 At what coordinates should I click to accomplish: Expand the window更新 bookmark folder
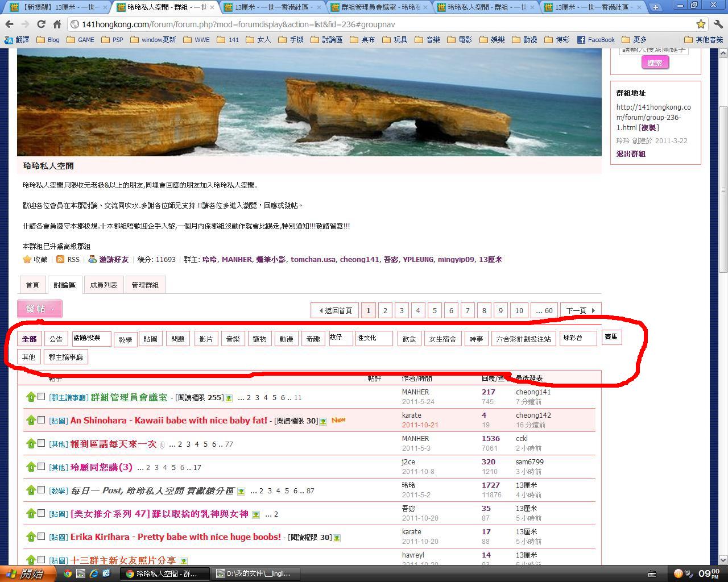pos(153,40)
